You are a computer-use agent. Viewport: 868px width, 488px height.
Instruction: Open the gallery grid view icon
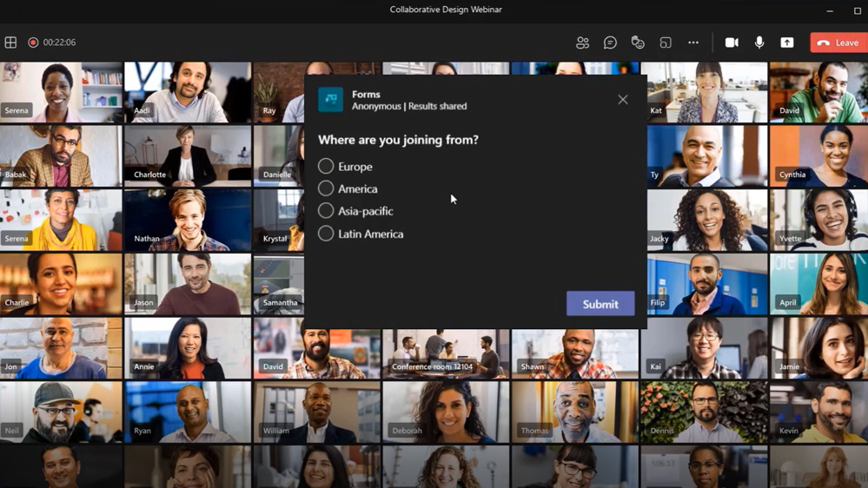point(10,42)
